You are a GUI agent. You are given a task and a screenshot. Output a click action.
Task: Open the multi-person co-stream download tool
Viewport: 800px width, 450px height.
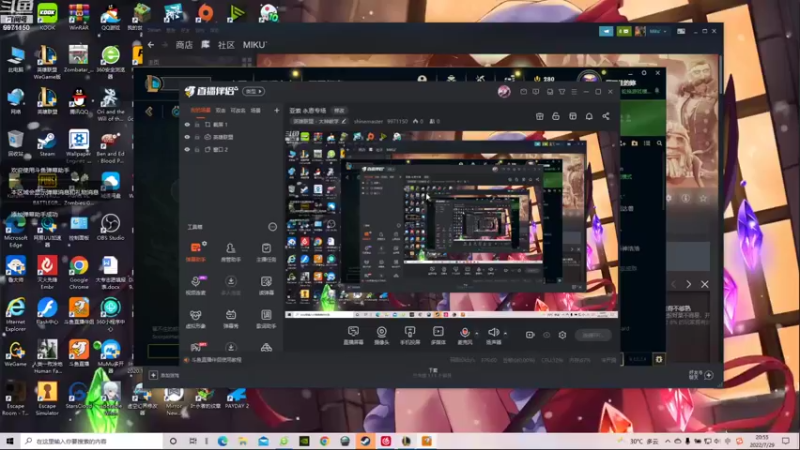click(x=231, y=285)
